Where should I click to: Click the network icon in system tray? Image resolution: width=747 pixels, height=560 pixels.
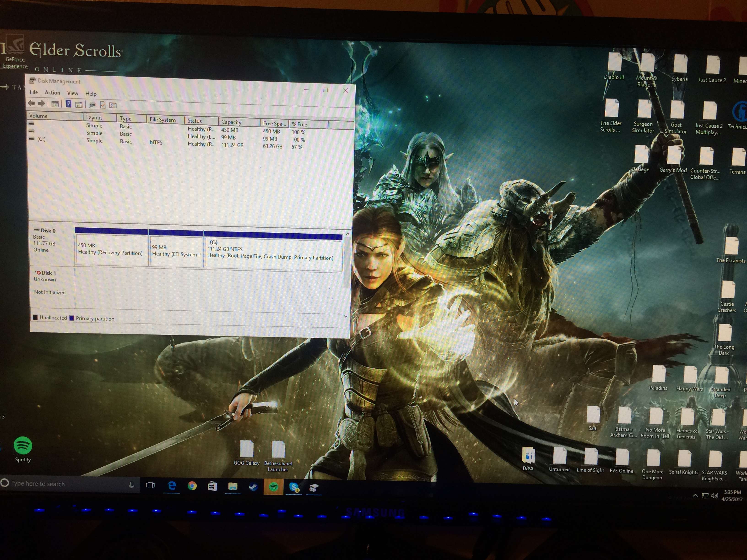tap(705, 496)
